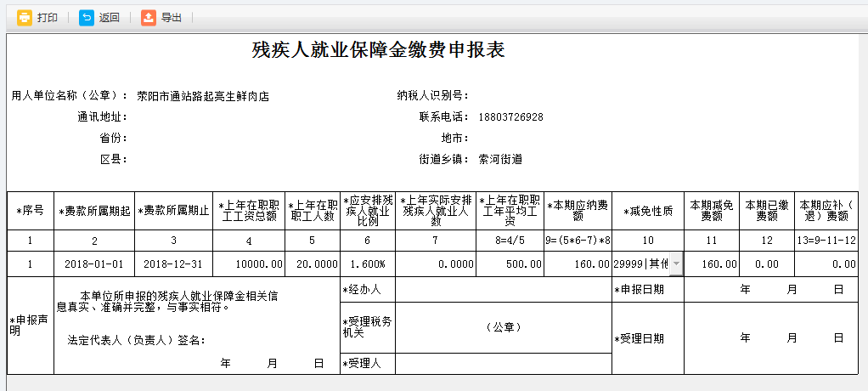The width and height of the screenshot is (868, 391).
Task: Click the 受理日期 date field
Action: pos(775,338)
